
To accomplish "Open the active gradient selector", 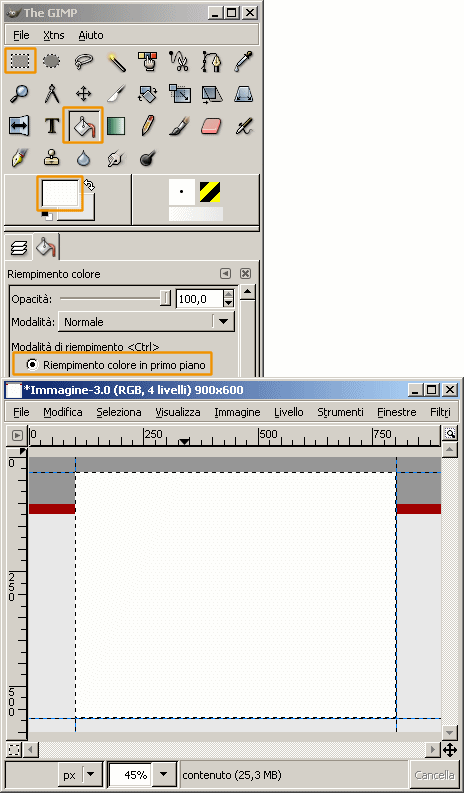I will tap(196, 214).
